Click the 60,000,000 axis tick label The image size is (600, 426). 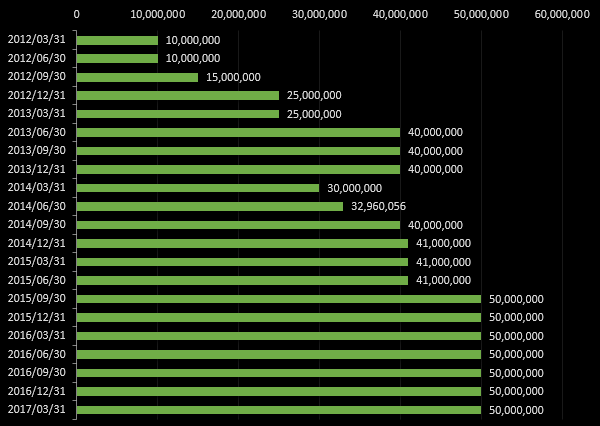click(561, 14)
